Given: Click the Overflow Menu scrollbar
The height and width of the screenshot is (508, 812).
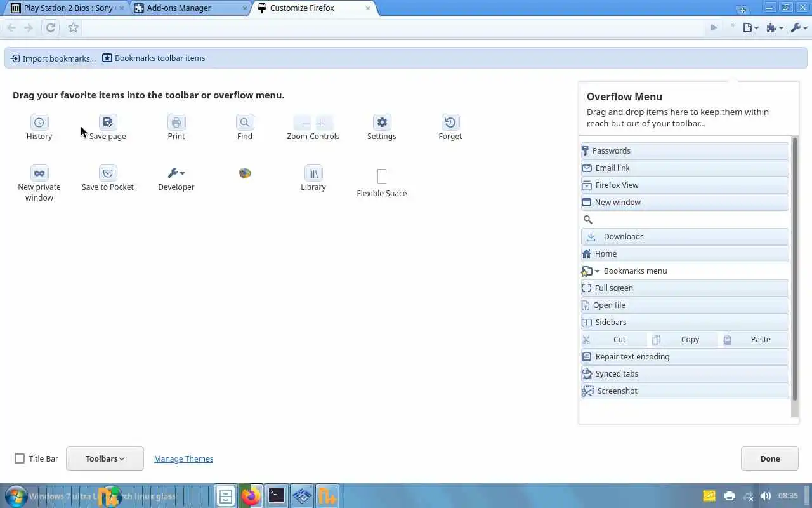Looking at the screenshot, I should [x=794, y=269].
